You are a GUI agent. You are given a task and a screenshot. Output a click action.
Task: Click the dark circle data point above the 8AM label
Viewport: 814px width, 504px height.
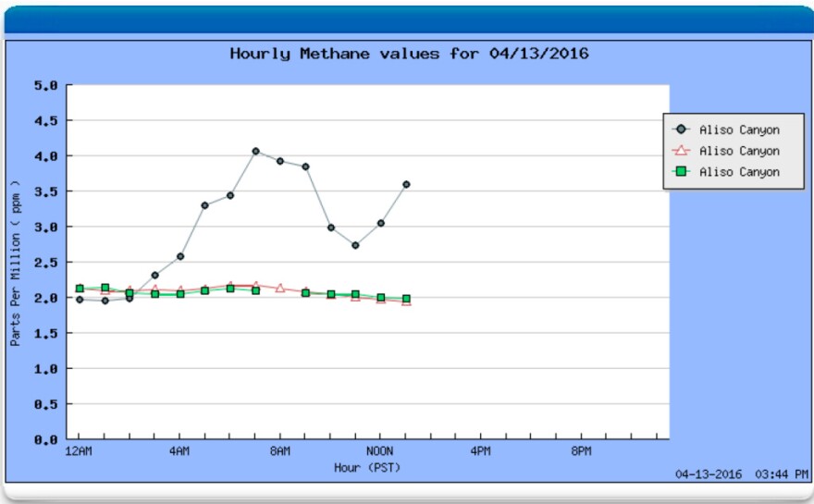point(280,161)
